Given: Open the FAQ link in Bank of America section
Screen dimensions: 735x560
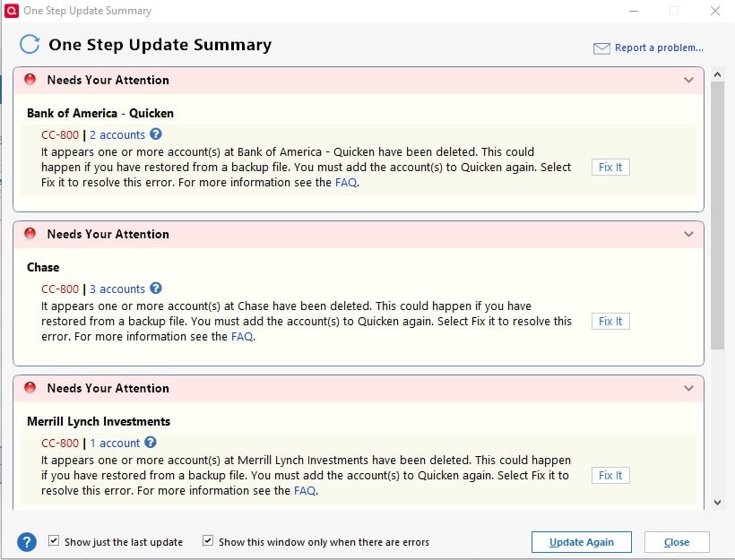Looking at the screenshot, I should click(x=344, y=182).
